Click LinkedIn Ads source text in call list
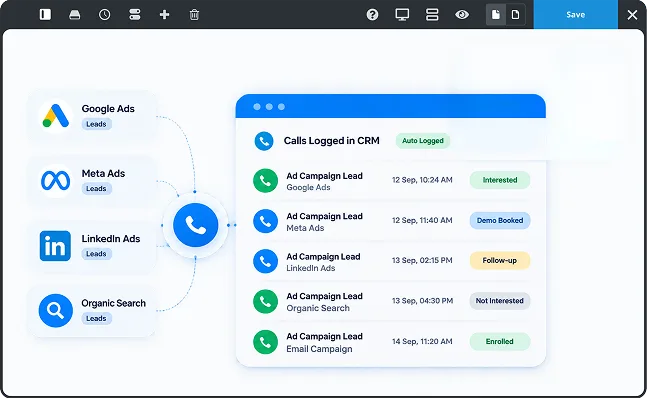 311,268
